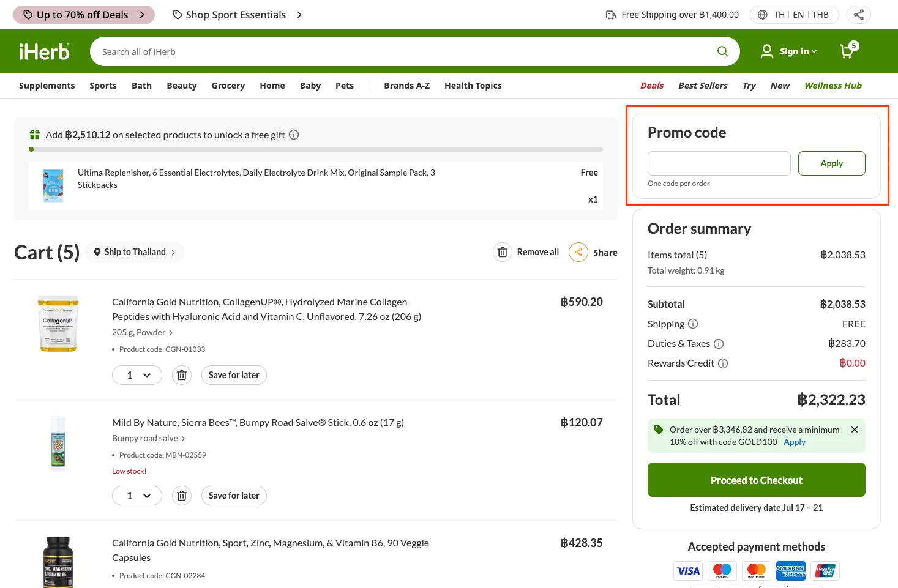Screen dimensions: 898x588
Task: Open the Sierra Bees Bumpy Road Salve title
Action: point(258,422)
